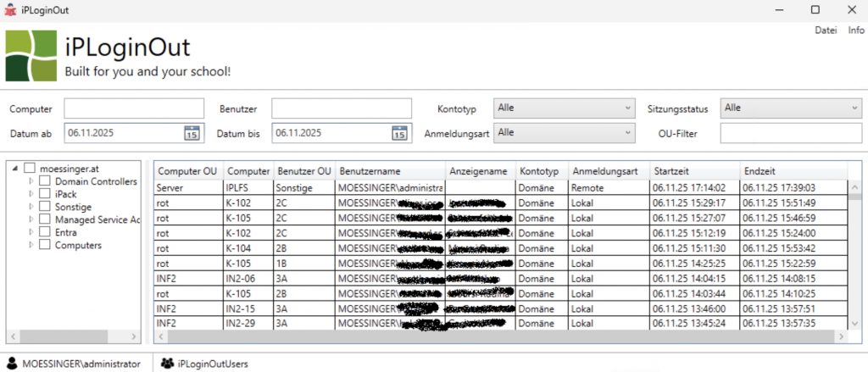Check the Domain Controllers checkbox
Image resolution: width=868 pixels, height=372 pixels.
click(x=46, y=181)
